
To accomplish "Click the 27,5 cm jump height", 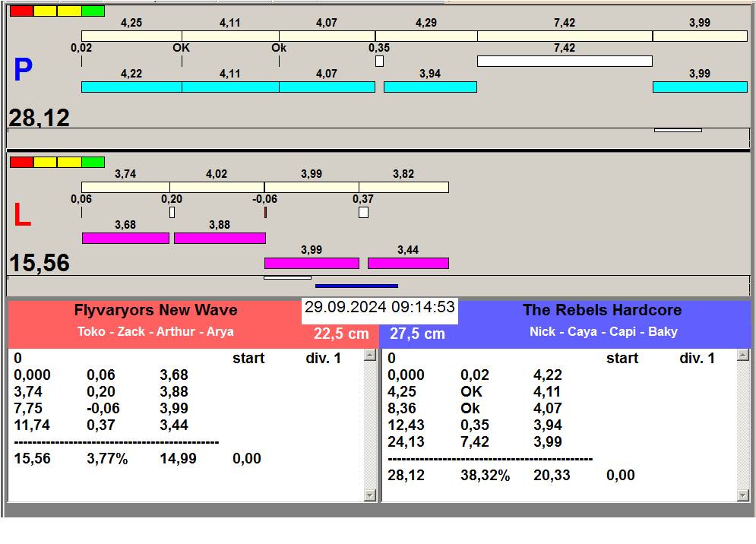I will (x=417, y=334).
